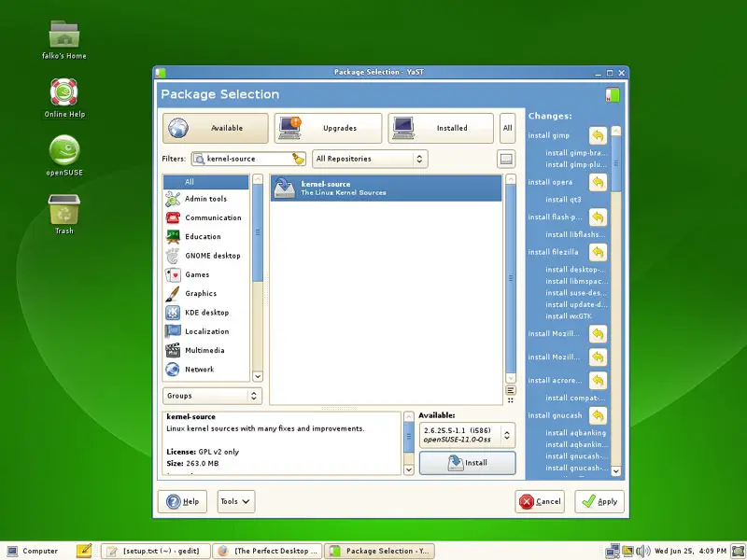The height and width of the screenshot is (560, 747).
Task: Select the kernel-source package row
Action: pos(387,189)
